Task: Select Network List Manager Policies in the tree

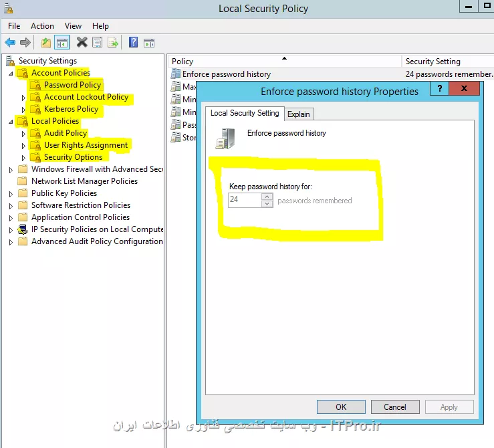Action: coord(84,181)
